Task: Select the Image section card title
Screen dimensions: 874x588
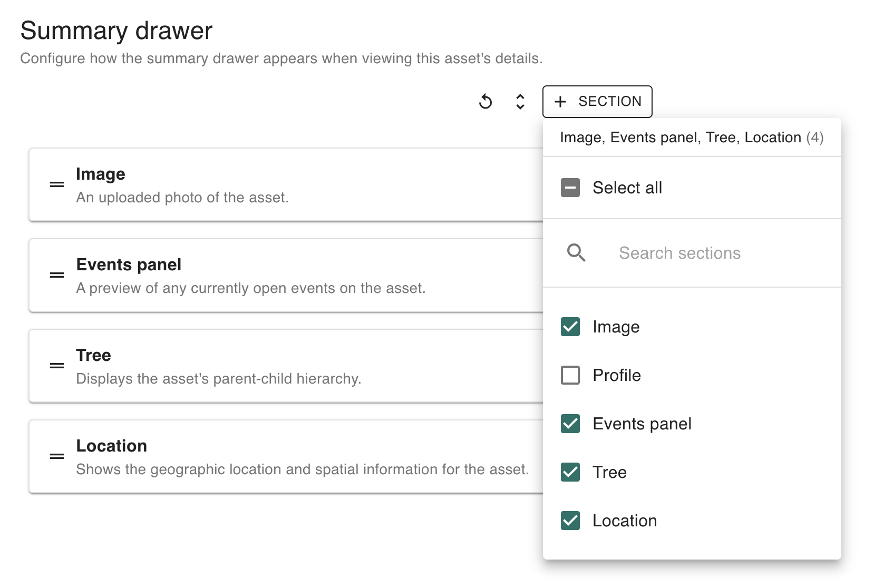Action: (101, 174)
